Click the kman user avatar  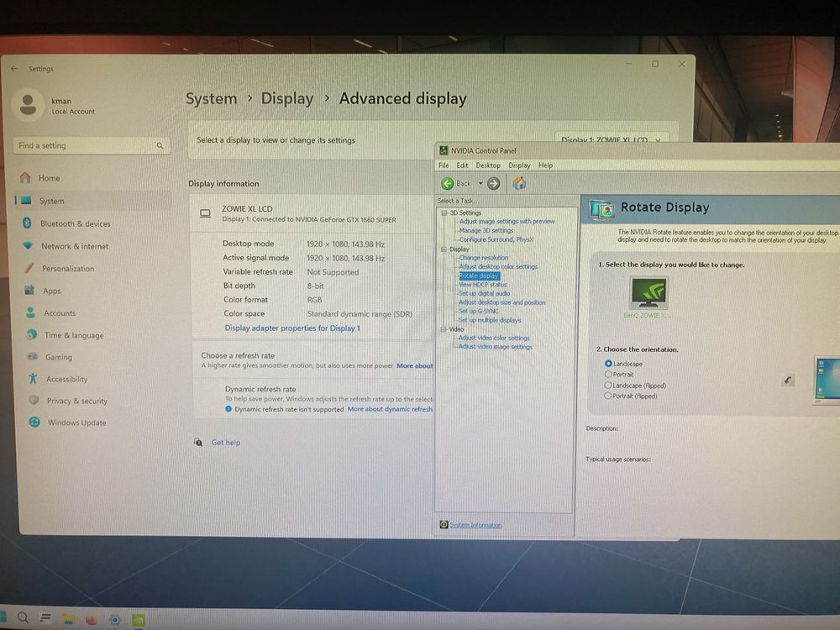(28, 104)
